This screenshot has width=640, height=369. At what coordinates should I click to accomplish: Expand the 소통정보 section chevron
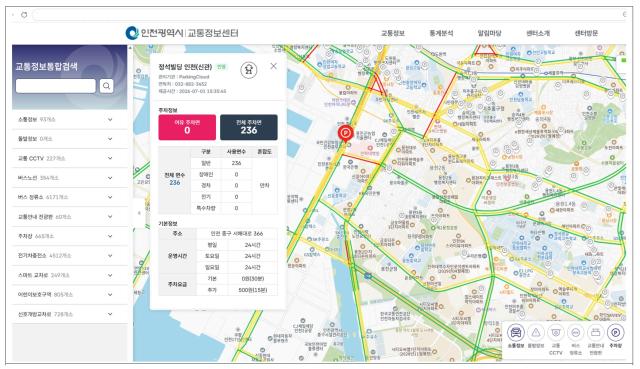110,120
